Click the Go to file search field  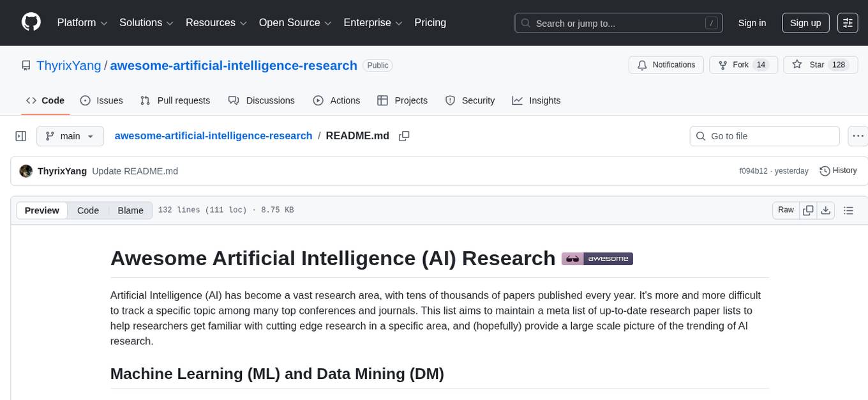coord(764,135)
